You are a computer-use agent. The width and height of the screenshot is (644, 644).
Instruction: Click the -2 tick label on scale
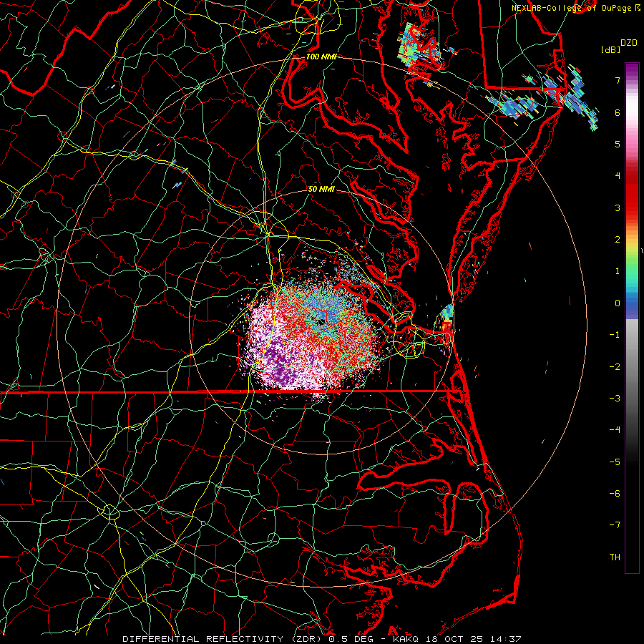coord(615,367)
